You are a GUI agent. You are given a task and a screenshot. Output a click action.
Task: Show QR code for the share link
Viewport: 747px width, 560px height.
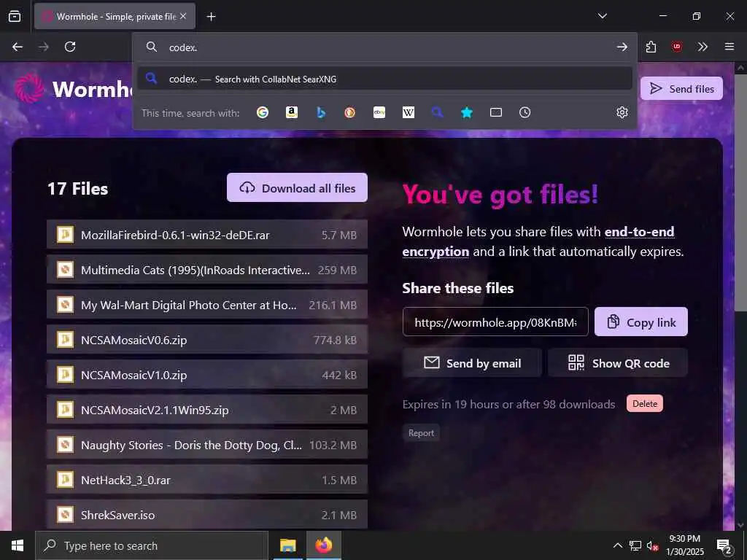pos(617,363)
